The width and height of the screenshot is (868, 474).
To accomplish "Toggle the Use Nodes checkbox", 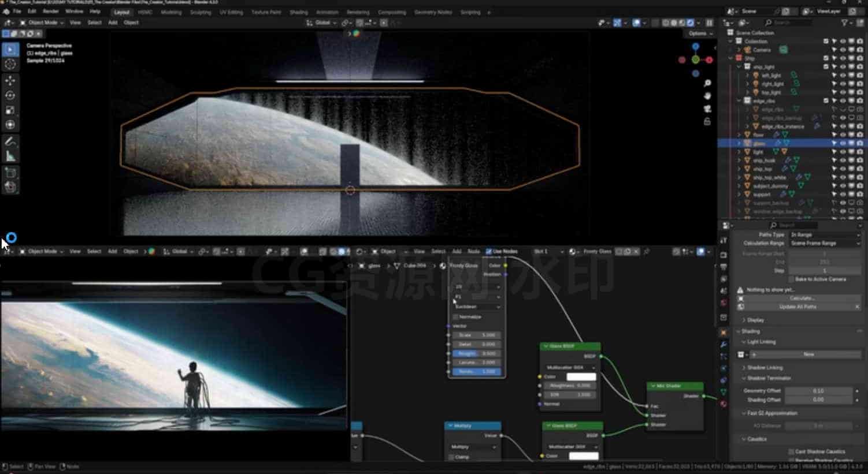I will (489, 252).
